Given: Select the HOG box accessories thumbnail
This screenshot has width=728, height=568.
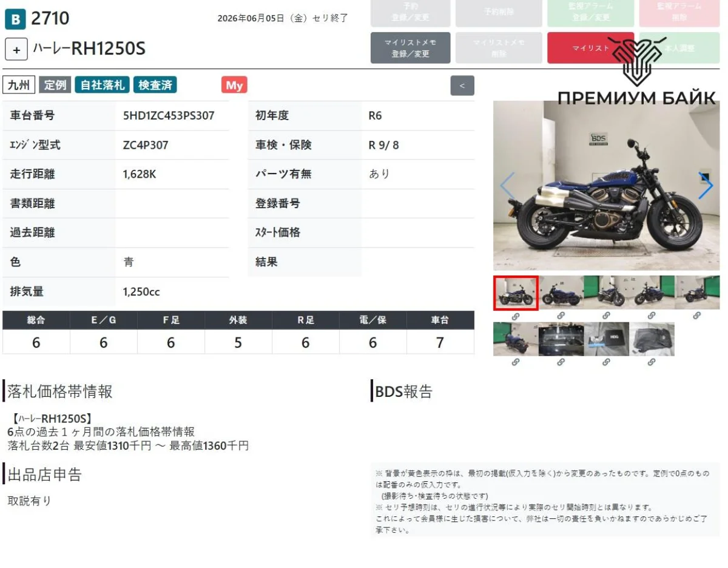Looking at the screenshot, I should click(x=607, y=339).
